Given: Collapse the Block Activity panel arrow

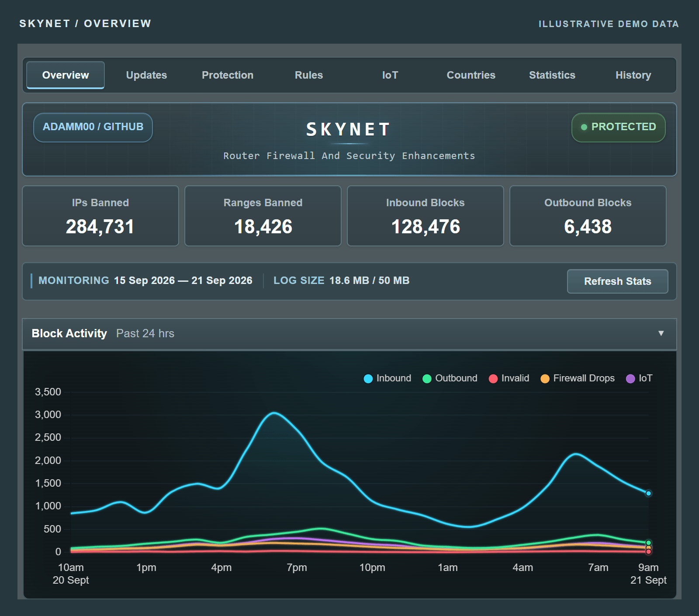Looking at the screenshot, I should click(661, 333).
